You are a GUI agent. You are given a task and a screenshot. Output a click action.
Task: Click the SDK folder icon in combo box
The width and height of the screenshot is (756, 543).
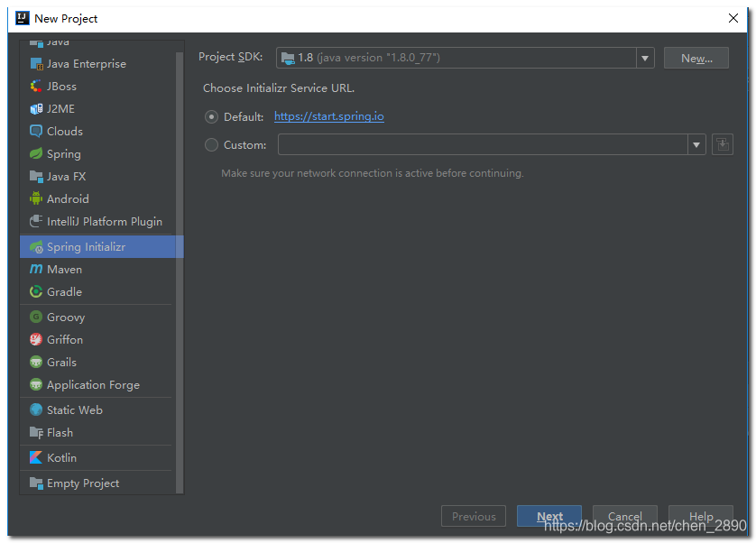pos(288,59)
